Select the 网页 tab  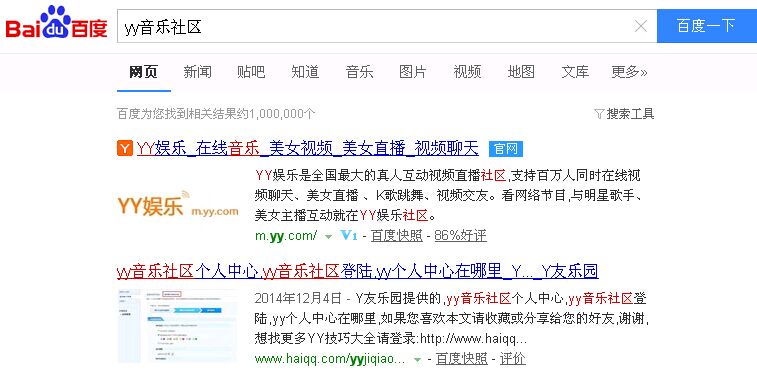point(143,72)
